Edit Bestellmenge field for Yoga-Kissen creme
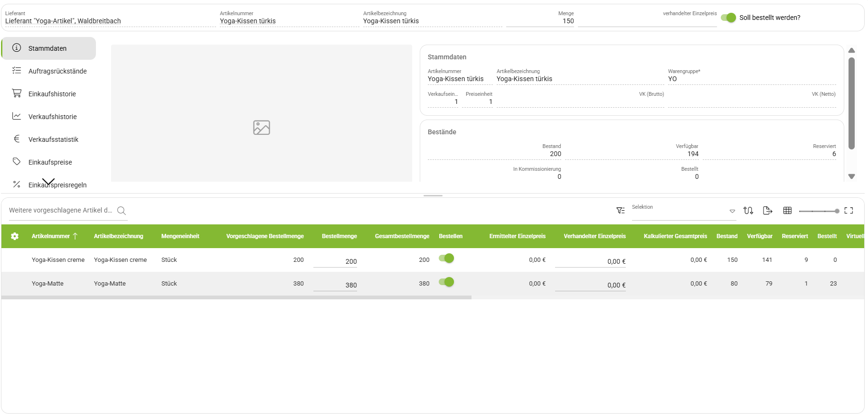Viewport: 868px width, 417px height. point(335,261)
